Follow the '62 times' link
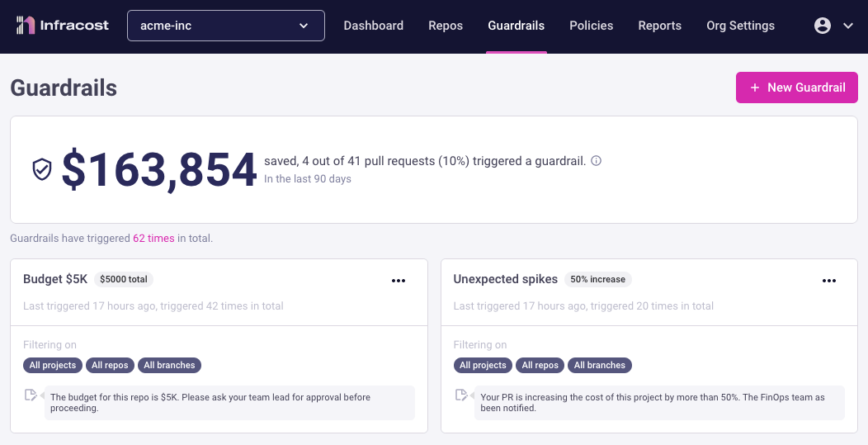Screen dimensions: 868x445 pos(153,239)
